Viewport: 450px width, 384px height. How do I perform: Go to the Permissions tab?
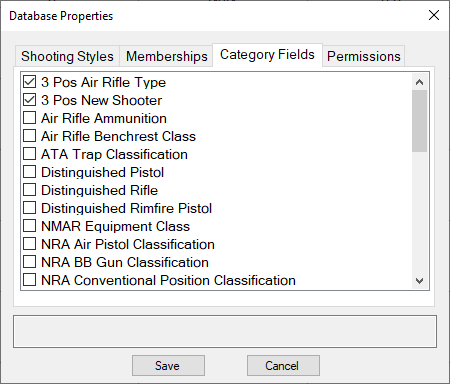click(x=364, y=56)
